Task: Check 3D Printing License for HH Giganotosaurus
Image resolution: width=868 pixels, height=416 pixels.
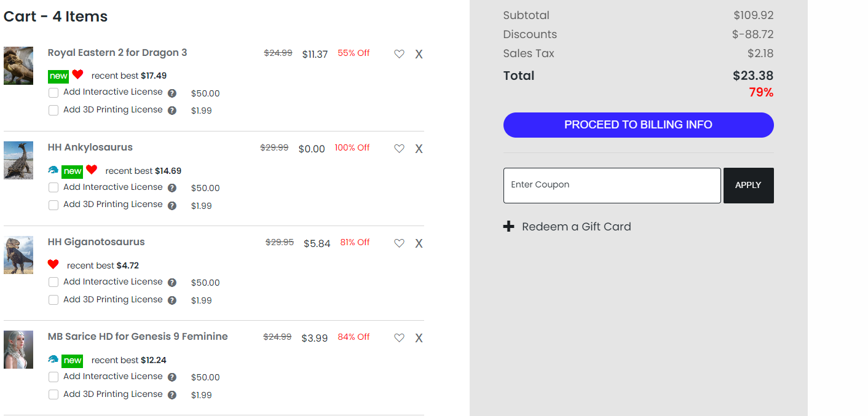Action: [x=53, y=300]
